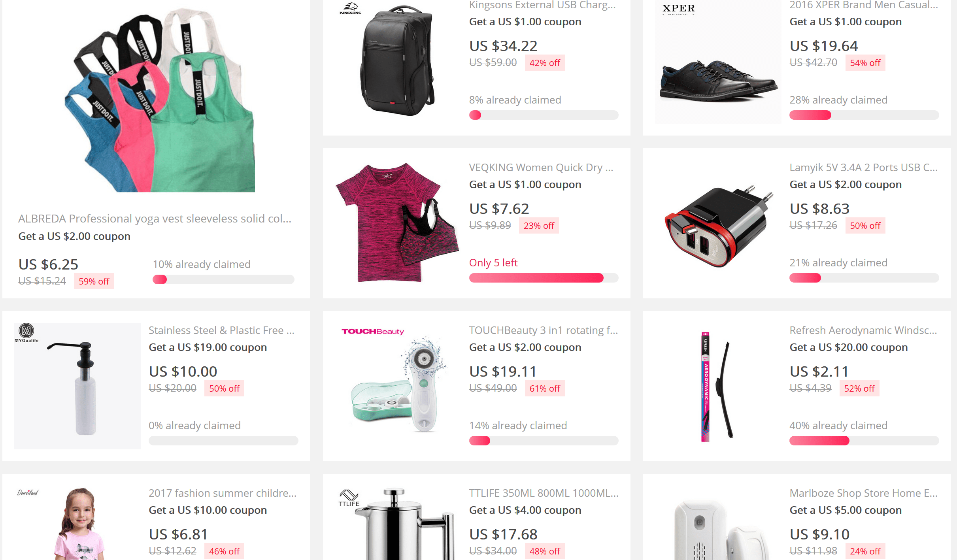Viewport: 957px width, 560px height.
Task: Open the soap dispenser product image
Action: pyautogui.click(x=77, y=386)
